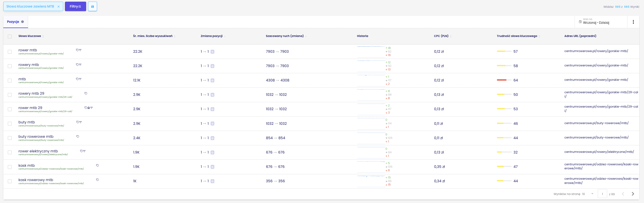Click SERP features icons for 'mtb' keyword
The image size is (644, 203).
point(79,79)
